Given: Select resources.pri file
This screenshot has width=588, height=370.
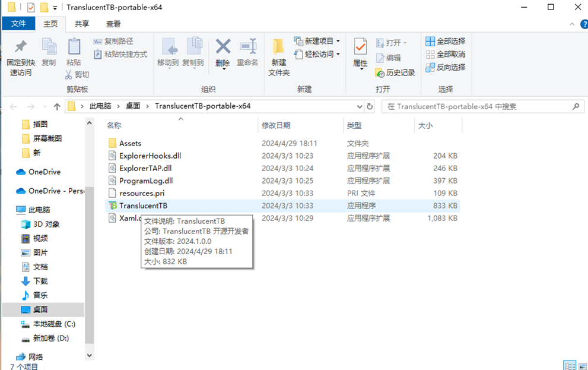Looking at the screenshot, I should point(142,193).
